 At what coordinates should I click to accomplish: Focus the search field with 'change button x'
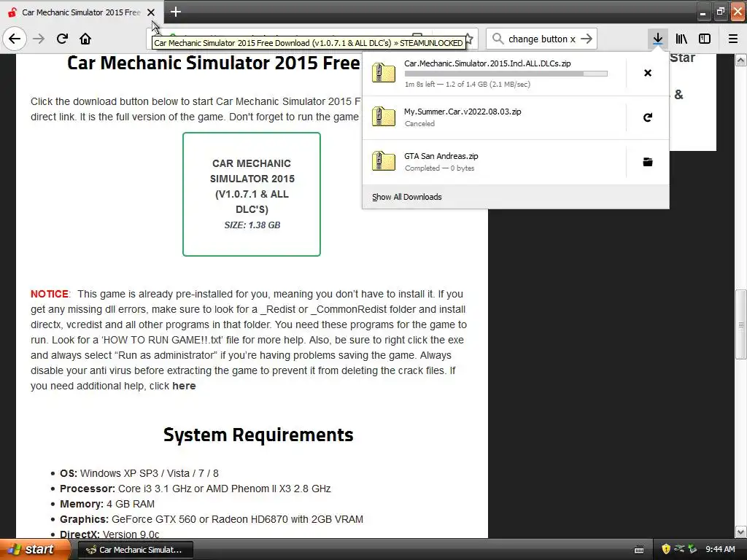click(541, 39)
